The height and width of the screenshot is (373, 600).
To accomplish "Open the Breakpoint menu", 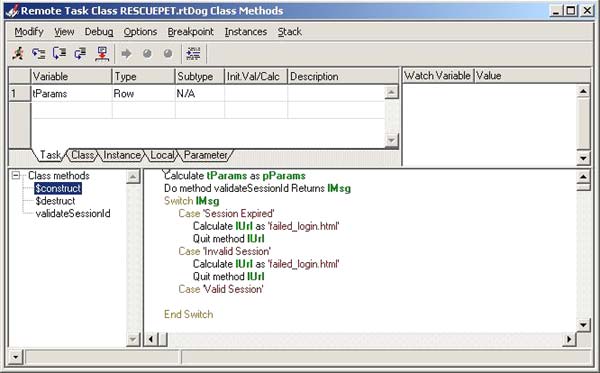I will 191,32.
